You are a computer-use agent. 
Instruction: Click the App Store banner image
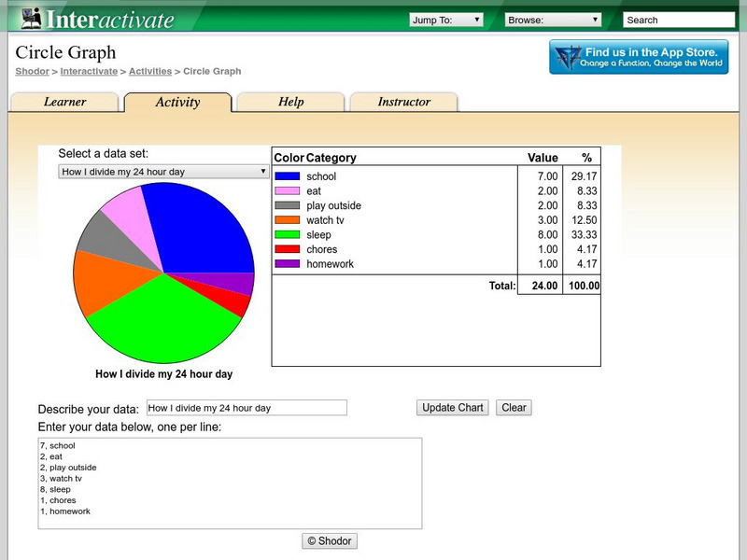coord(639,58)
